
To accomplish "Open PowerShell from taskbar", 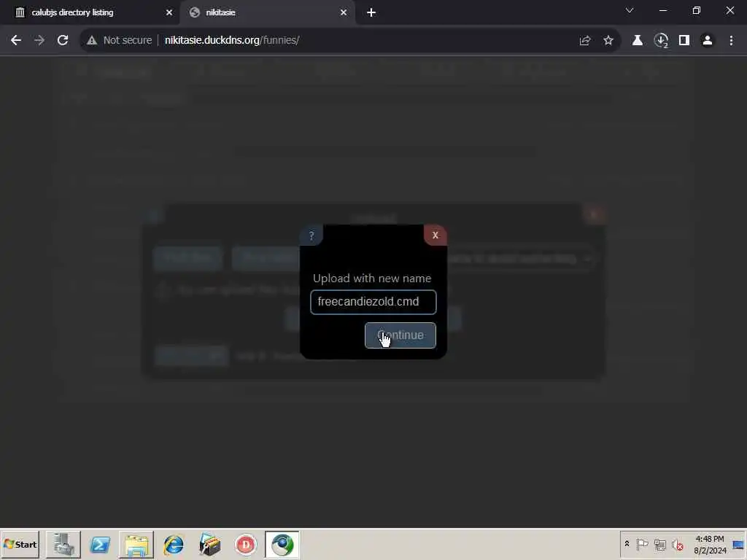I will (x=100, y=544).
